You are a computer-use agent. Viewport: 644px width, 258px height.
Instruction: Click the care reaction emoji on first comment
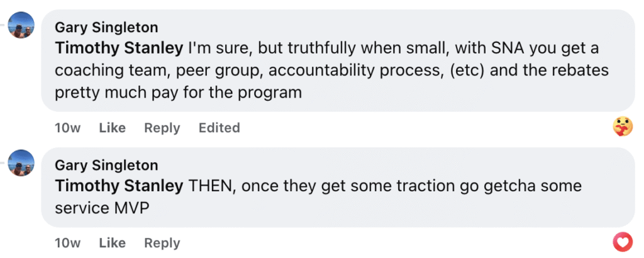(x=622, y=126)
